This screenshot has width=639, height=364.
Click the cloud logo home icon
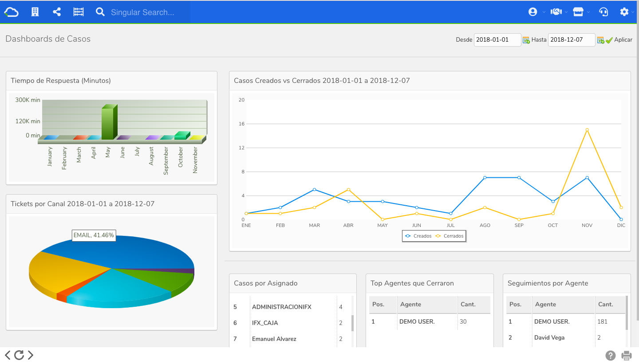click(x=12, y=12)
